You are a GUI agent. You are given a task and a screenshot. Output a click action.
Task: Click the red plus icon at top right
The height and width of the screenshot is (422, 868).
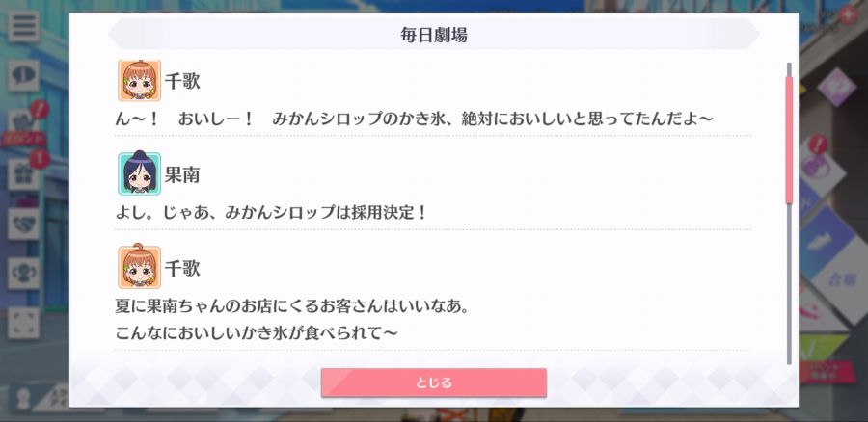pyautogui.click(x=847, y=14)
